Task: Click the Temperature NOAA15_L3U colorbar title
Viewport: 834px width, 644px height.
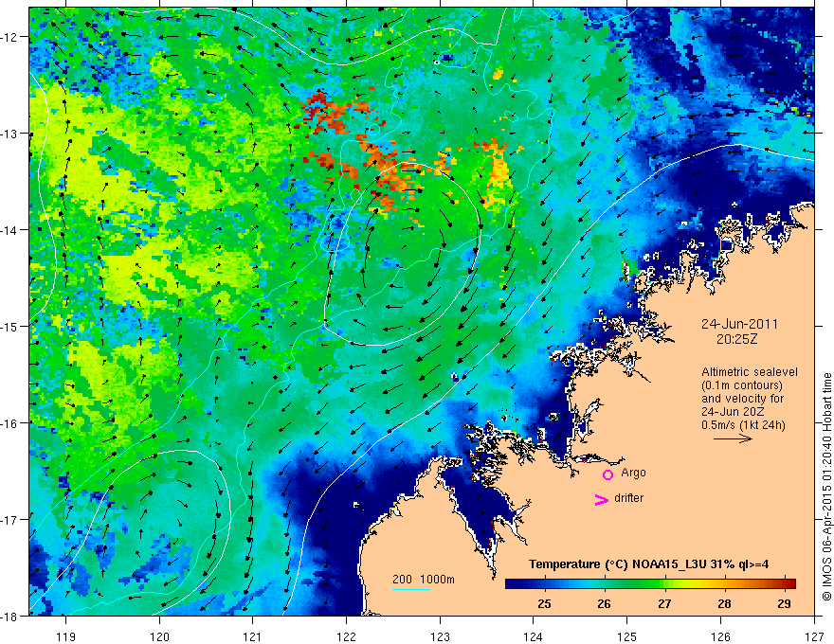Action: click(x=648, y=564)
